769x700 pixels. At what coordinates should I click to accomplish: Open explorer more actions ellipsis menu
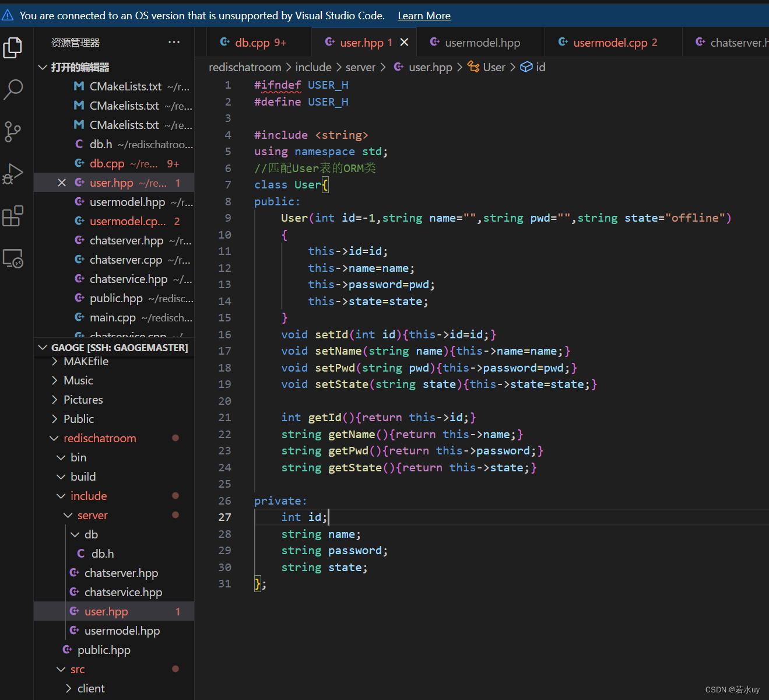[x=174, y=43]
